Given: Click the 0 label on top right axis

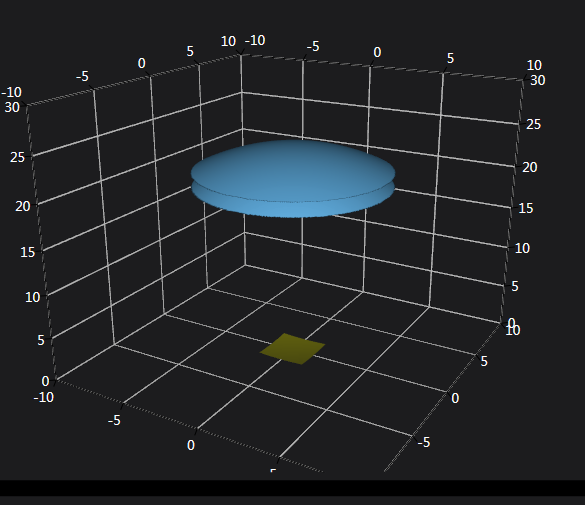Looking at the screenshot, I should click(377, 53).
